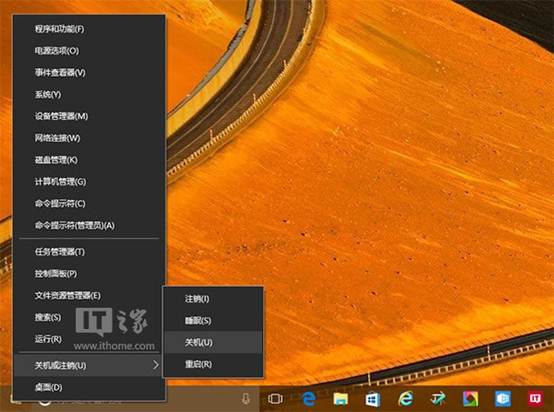Image resolution: width=554 pixels, height=412 pixels.
Task: Open 运行(R) dialog entry
Action: (89, 339)
